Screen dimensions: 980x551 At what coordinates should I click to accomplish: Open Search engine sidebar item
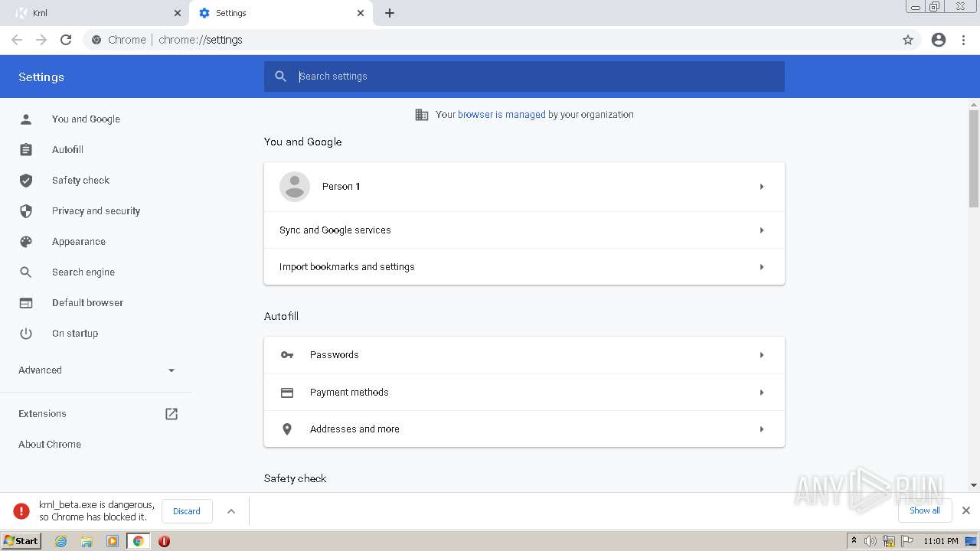83,272
